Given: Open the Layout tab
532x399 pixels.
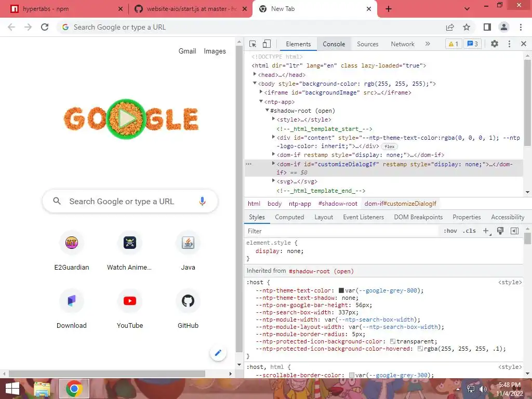Looking at the screenshot, I should click(x=324, y=217).
